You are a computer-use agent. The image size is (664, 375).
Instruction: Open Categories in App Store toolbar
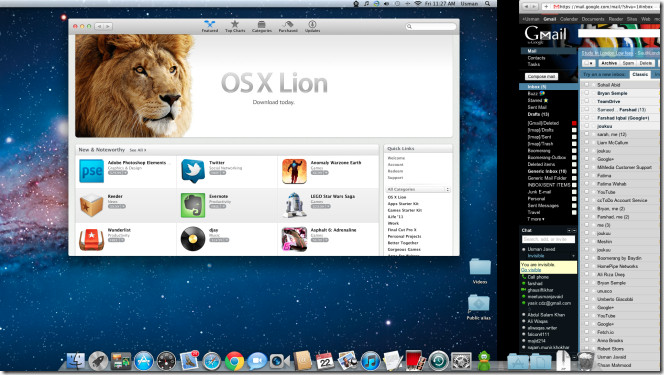click(262, 26)
